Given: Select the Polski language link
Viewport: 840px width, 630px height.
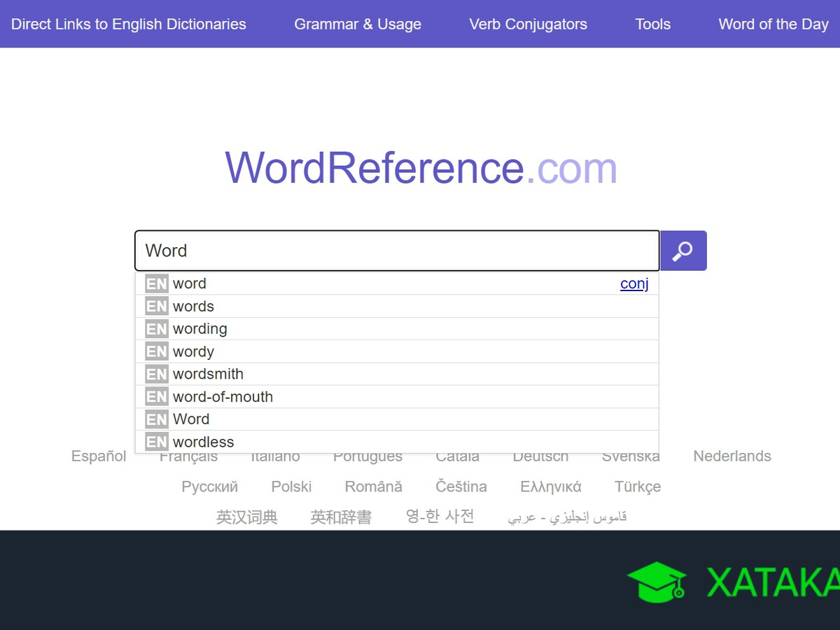Looking at the screenshot, I should point(291,486).
